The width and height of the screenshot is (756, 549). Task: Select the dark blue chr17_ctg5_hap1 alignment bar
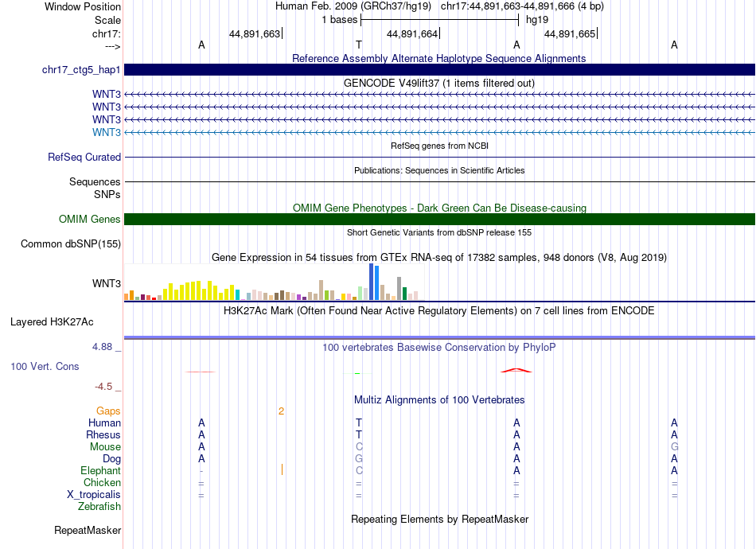439,69
